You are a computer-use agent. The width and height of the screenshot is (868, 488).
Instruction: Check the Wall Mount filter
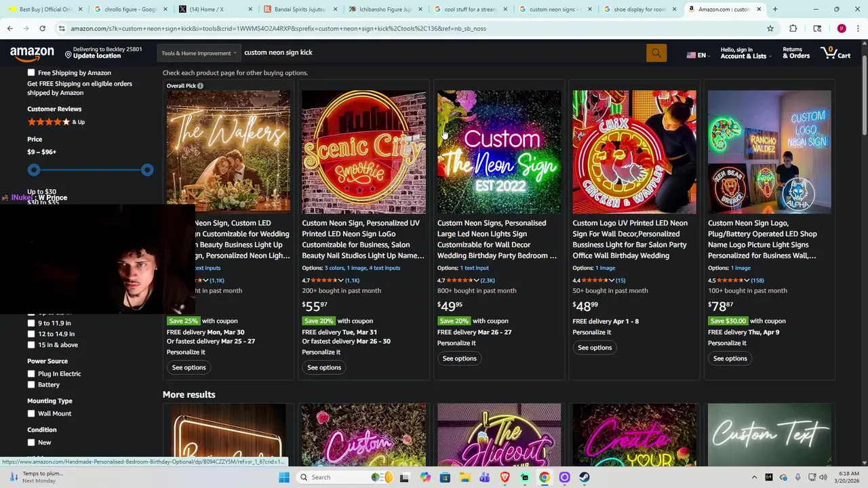point(31,413)
